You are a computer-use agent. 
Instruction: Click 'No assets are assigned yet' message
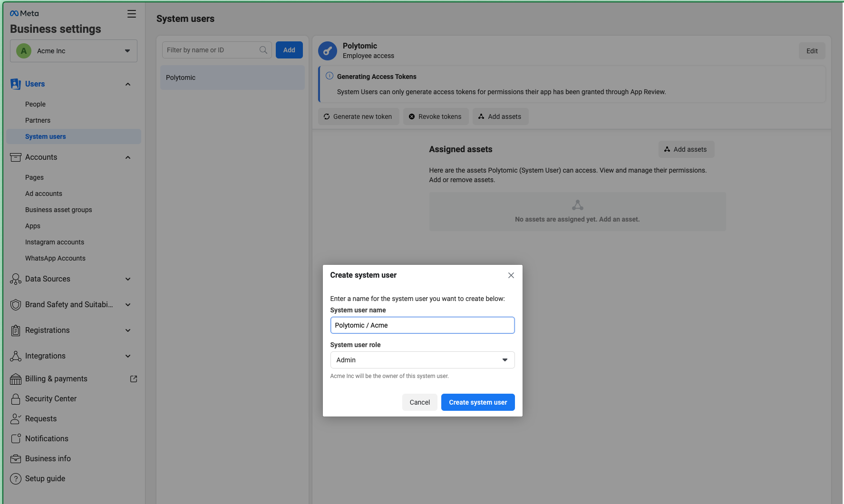coord(577,219)
